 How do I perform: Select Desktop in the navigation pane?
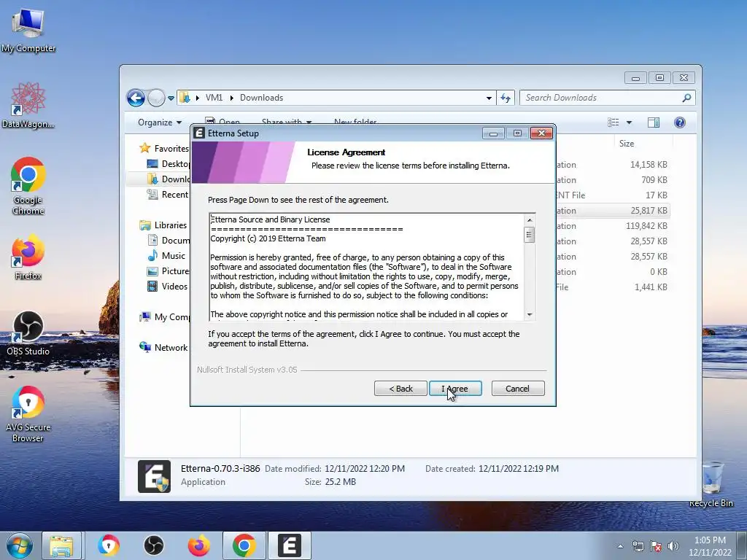pyautogui.click(x=169, y=164)
